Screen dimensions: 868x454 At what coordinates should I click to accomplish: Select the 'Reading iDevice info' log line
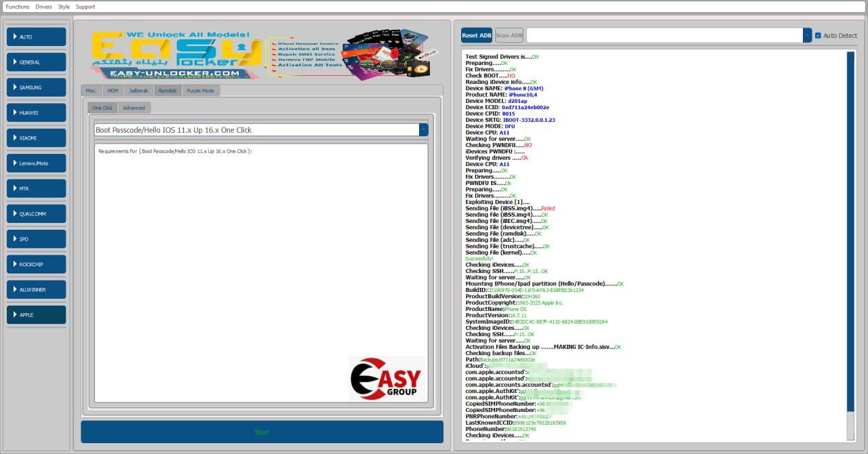(501, 82)
